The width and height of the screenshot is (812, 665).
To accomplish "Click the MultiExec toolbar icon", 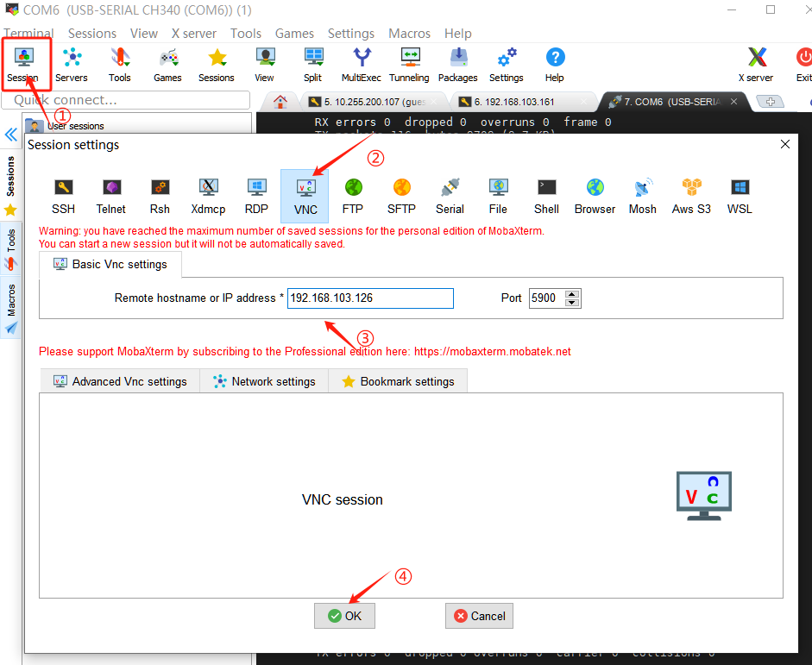I will coord(362,65).
